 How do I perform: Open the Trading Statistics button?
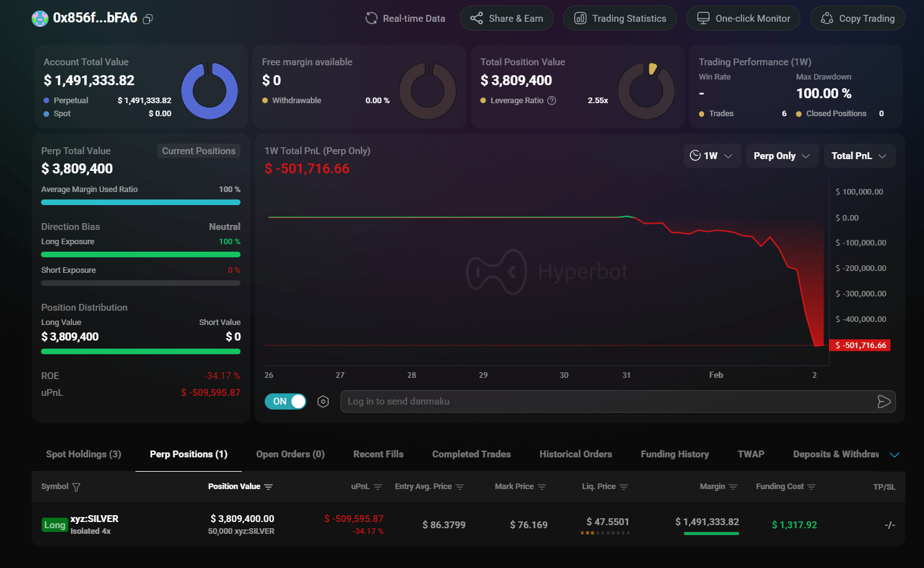pyautogui.click(x=620, y=19)
